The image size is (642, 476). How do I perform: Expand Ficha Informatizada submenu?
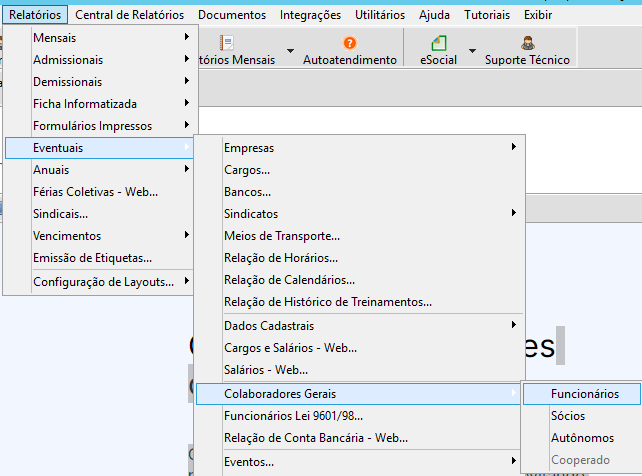pos(99,104)
